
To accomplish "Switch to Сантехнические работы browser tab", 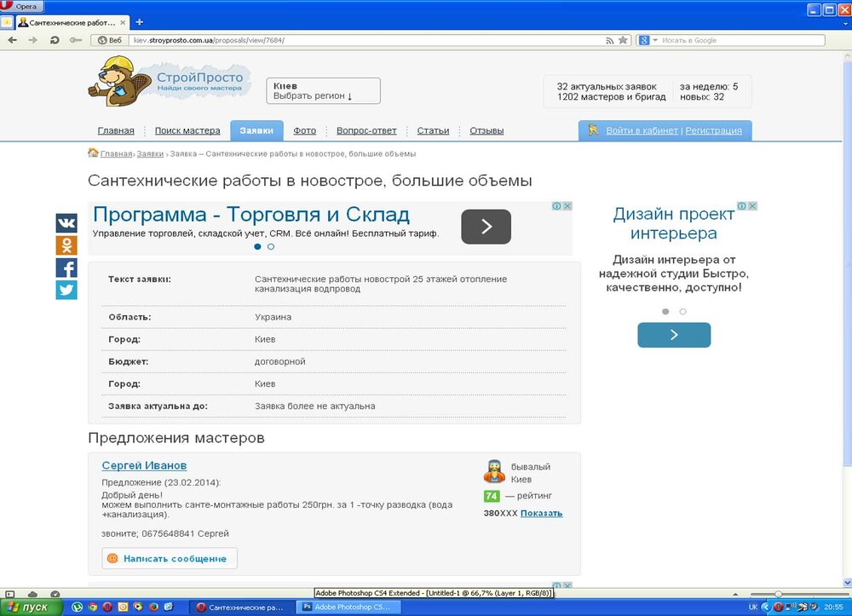I will pyautogui.click(x=72, y=22).
